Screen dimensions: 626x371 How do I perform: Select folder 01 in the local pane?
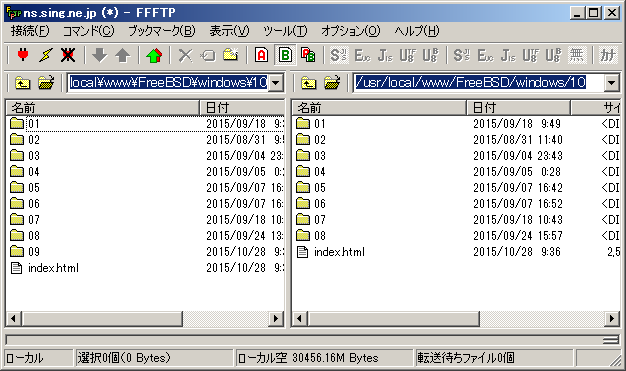coord(25,123)
